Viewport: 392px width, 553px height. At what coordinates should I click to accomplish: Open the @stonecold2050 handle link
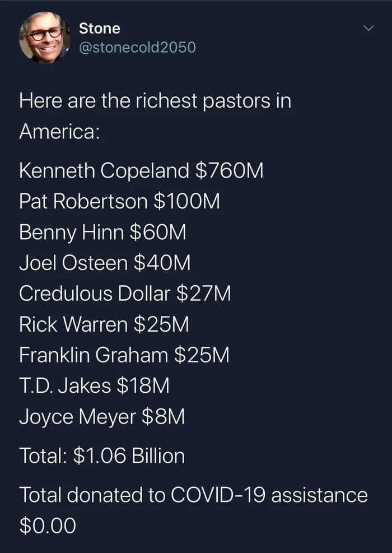coord(137,47)
